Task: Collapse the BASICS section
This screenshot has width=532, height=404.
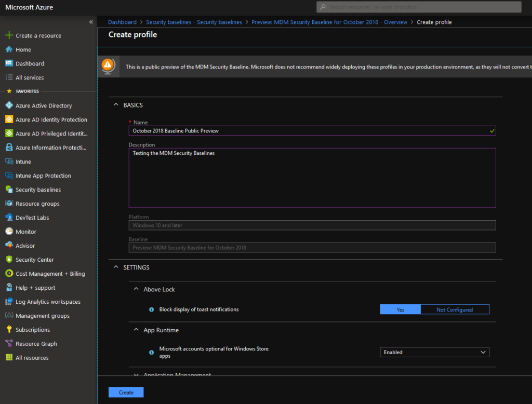Action: click(116, 105)
